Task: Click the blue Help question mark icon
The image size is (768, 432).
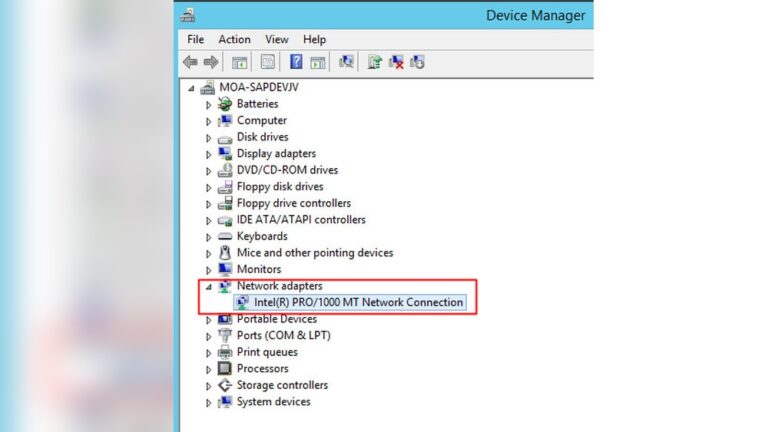Action: point(296,62)
